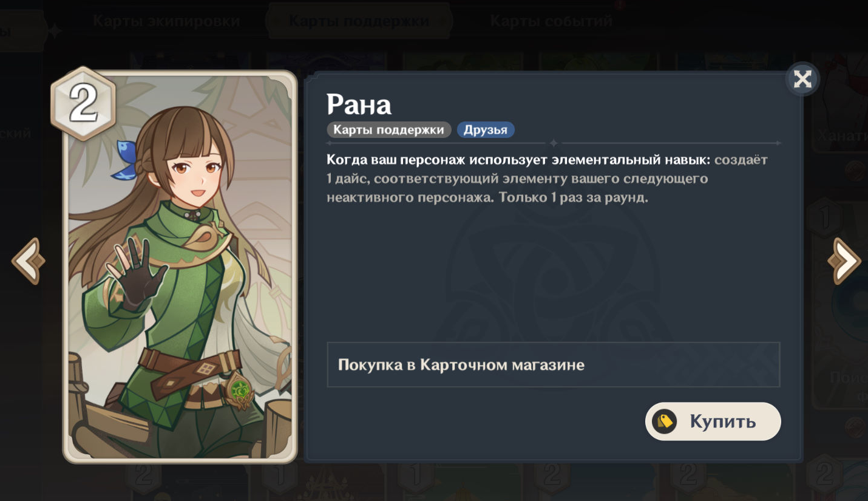The width and height of the screenshot is (868, 501).
Task: Click the cost 2 hexagon badge
Action: pos(83,104)
